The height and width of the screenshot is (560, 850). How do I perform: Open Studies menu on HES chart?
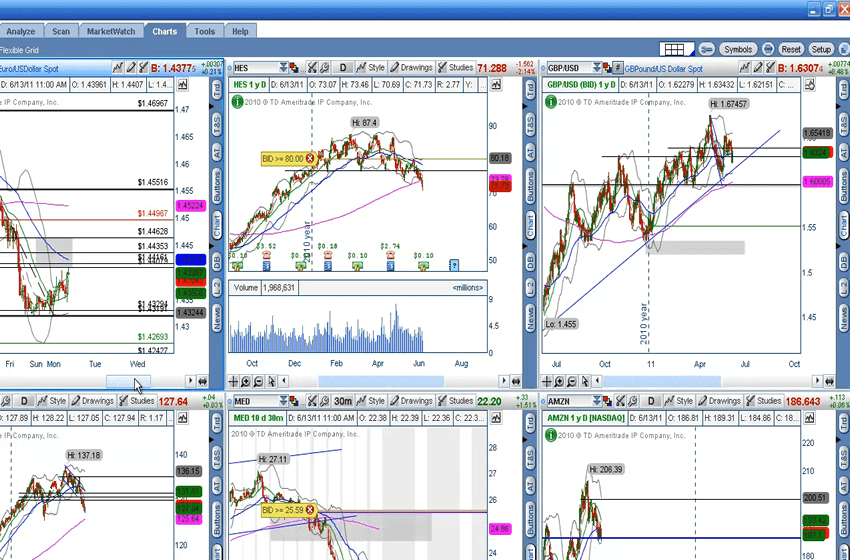pos(455,68)
